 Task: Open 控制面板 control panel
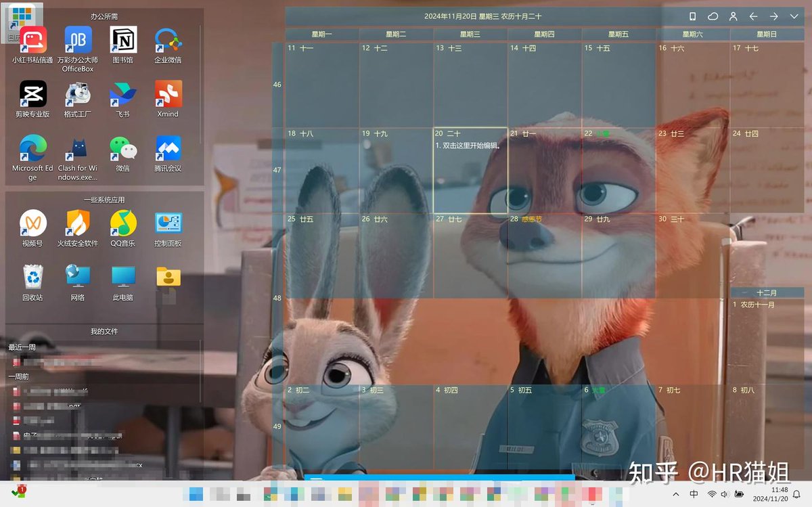(168, 229)
